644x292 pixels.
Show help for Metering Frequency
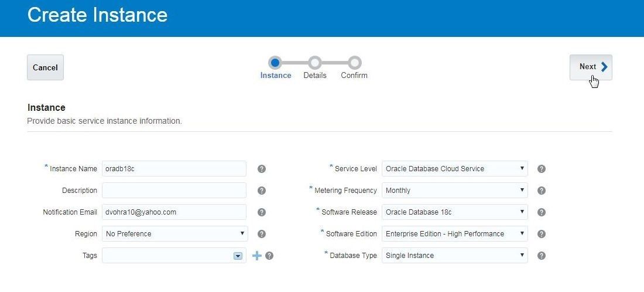[542, 191]
